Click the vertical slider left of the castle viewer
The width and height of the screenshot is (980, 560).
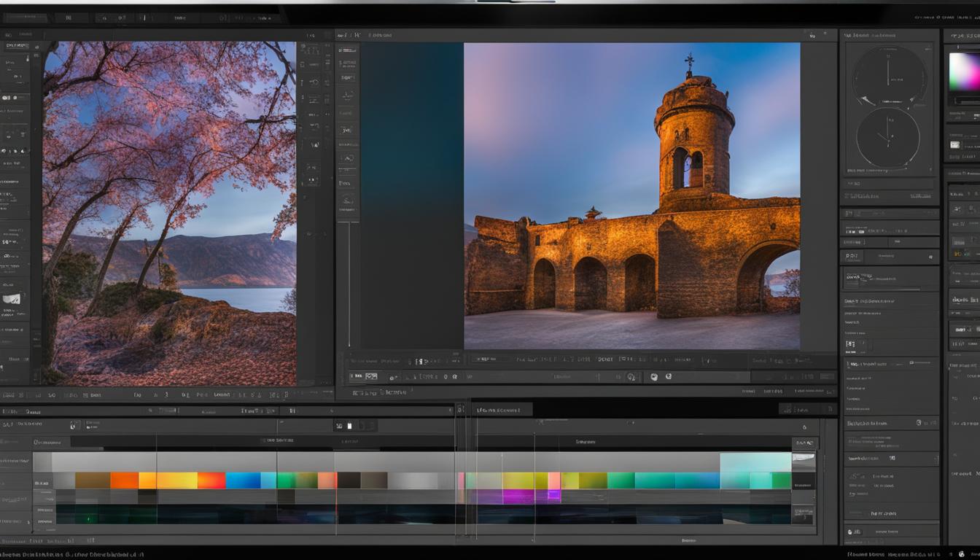(349, 284)
